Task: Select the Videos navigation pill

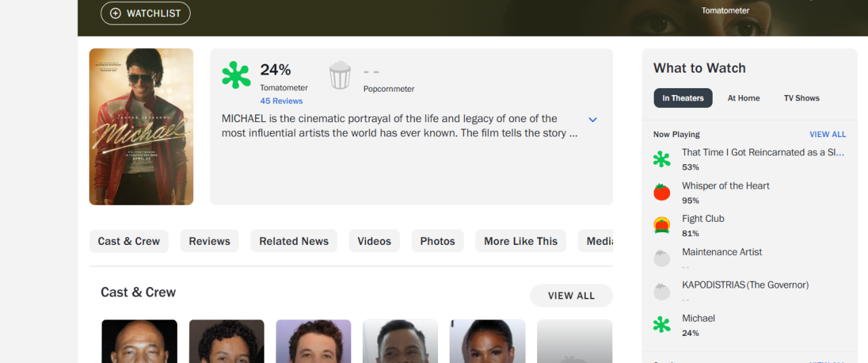Action: point(374,242)
